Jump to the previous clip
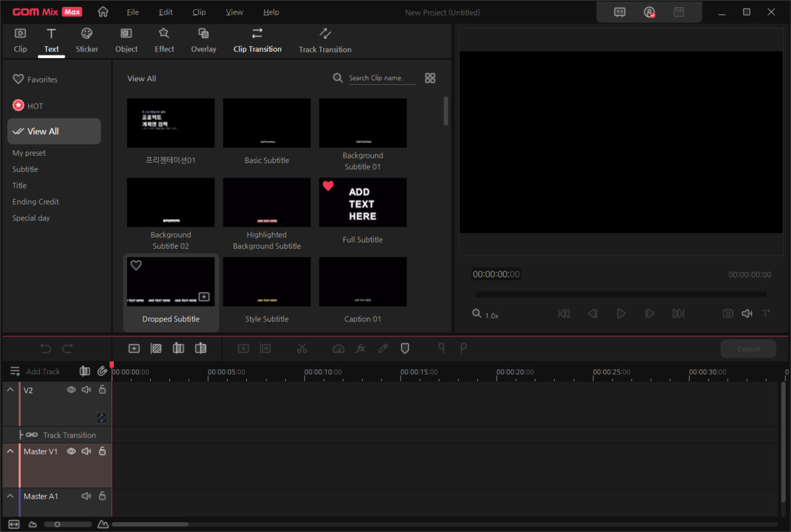791x532 pixels. coord(564,314)
